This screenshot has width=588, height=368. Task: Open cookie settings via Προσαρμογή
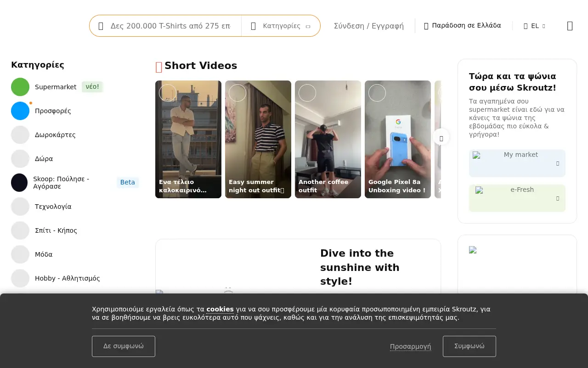point(411,346)
